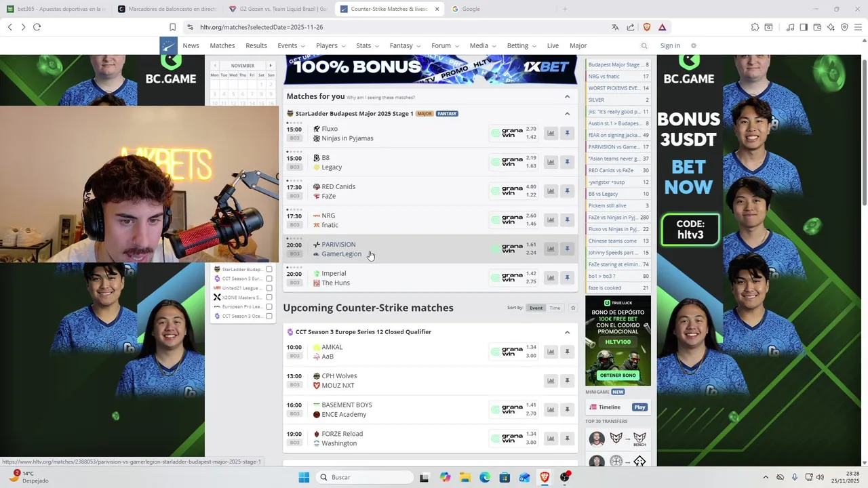Open the Events dropdown menu
868x488 pixels.
pos(290,45)
